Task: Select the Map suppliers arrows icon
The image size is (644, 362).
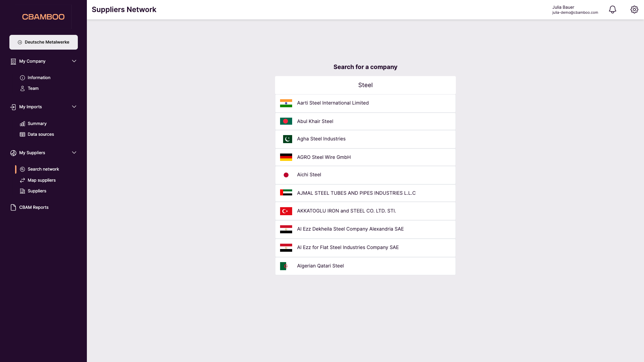Action: [22, 180]
